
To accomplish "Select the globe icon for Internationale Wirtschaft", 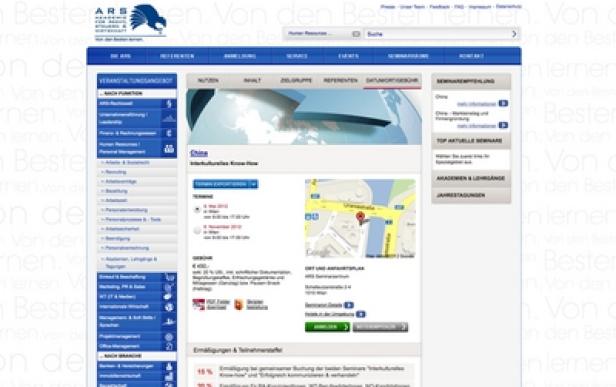I will [169, 307].
